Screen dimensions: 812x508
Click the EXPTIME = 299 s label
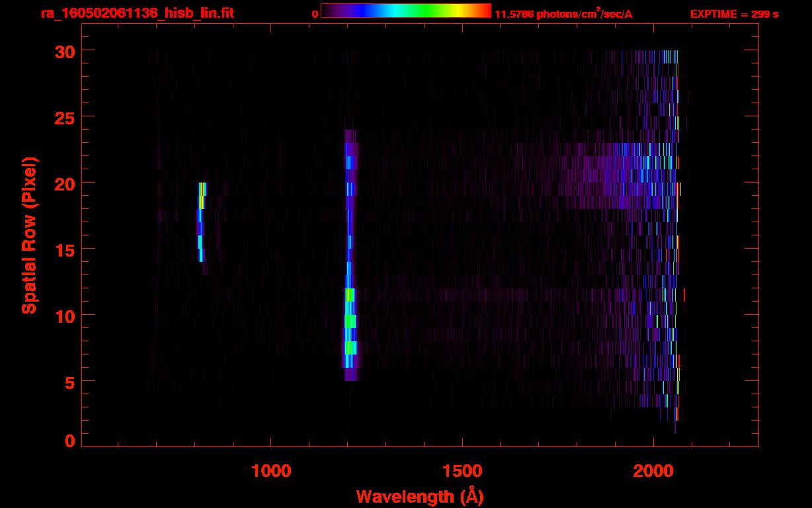[734, 14]
